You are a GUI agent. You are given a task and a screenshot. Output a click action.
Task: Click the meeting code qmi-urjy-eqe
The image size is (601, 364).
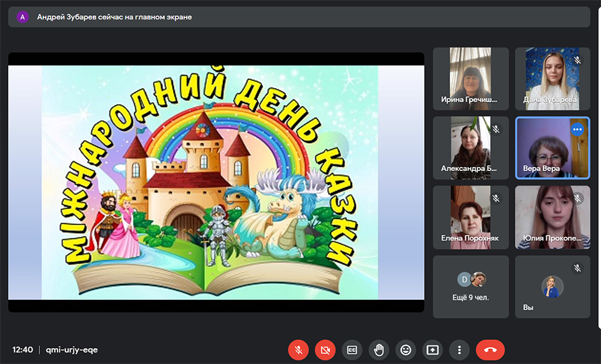pyautogui.click(x=71, y=349)
